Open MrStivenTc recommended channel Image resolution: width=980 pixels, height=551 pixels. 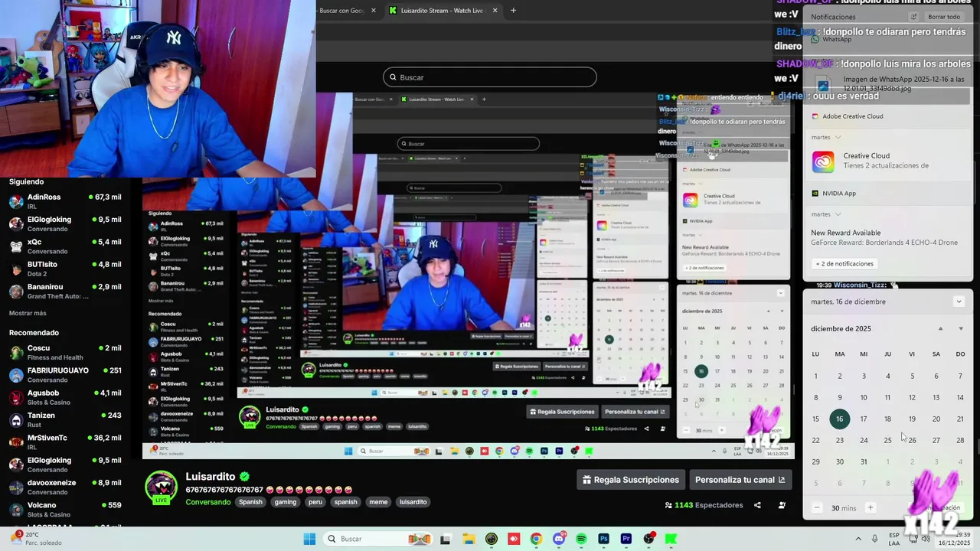(65, 442)
